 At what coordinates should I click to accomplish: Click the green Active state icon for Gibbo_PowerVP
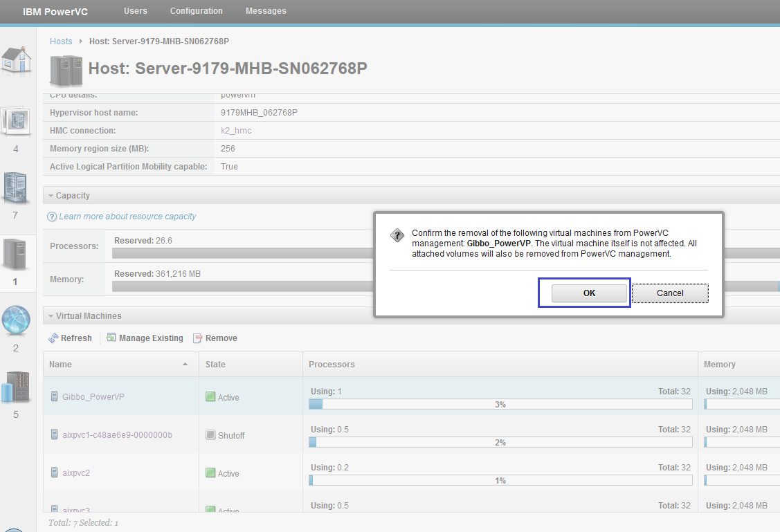coord(210,397)
